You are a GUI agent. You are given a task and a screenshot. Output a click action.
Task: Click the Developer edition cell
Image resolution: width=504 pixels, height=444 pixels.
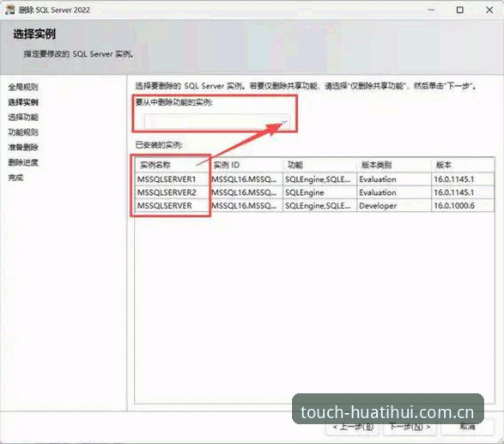(394, 205)
